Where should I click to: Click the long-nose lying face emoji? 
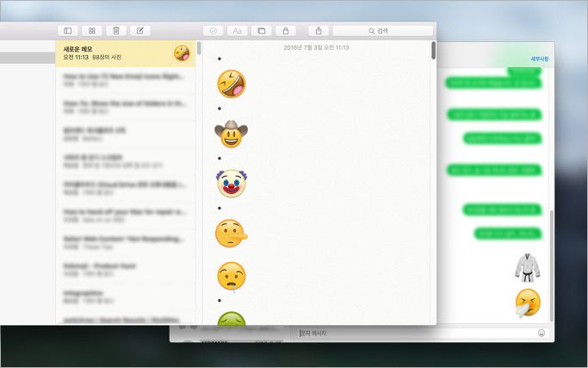click(232, 234)
